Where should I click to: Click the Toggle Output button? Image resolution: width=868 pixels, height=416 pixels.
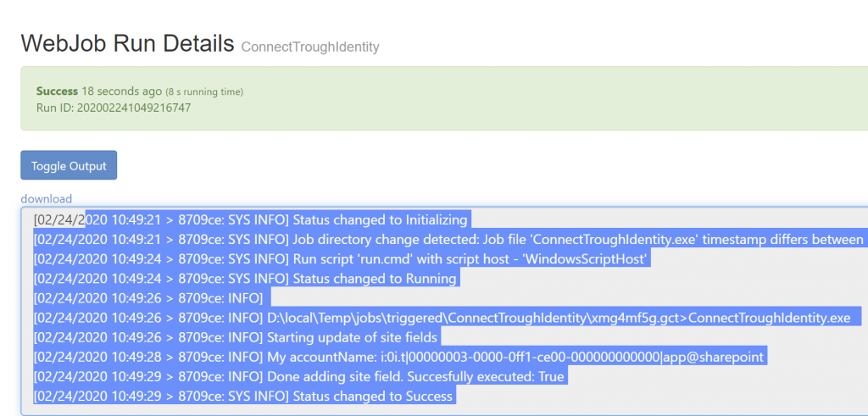coord(69,165)
